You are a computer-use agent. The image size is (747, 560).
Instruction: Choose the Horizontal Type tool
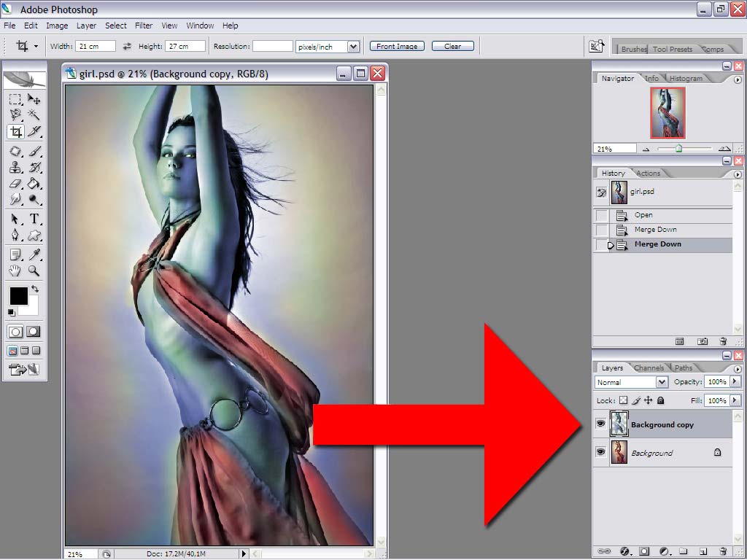(34, 219)
